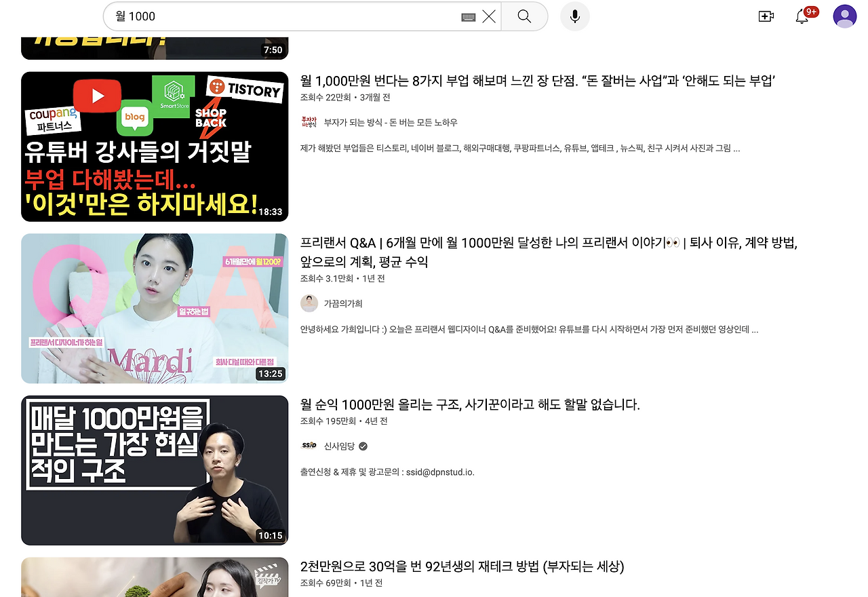Click the voice search microphone icon
Image resolution: width=868 pixels, height=597 pixels.
(574, 16)
